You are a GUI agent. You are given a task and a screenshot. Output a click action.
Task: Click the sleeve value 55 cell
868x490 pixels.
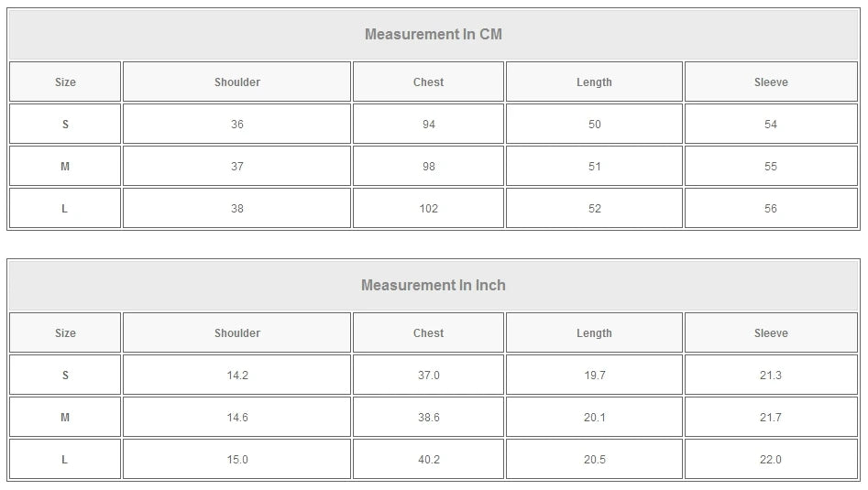770,167
